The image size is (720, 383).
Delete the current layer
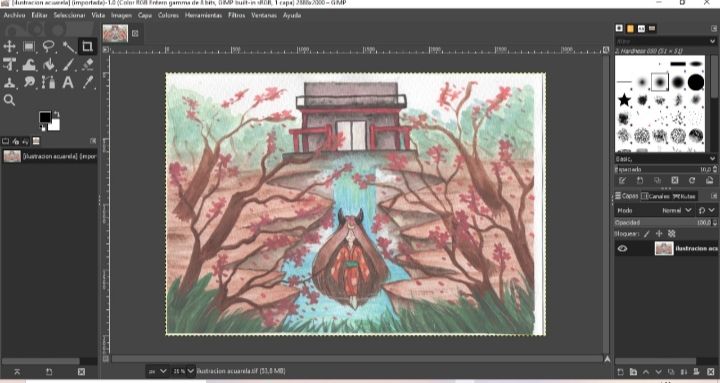pos(711,372)
